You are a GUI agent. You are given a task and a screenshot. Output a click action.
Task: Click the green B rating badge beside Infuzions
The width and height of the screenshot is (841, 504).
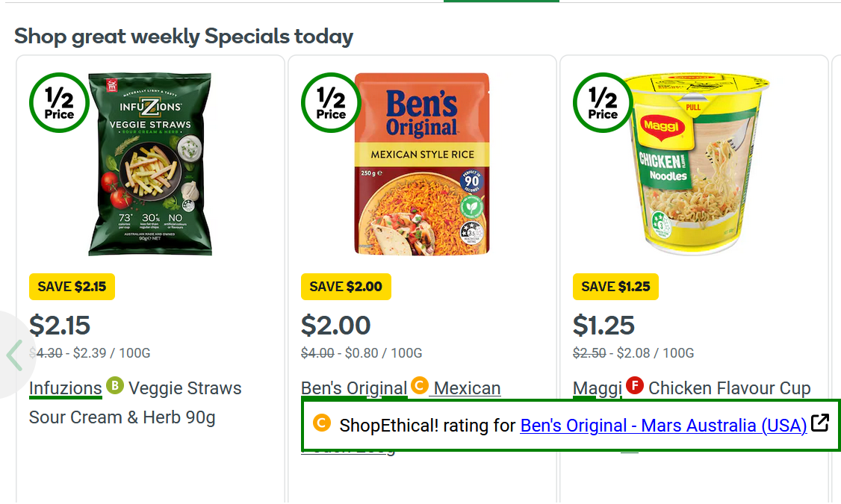[x=114, y=386]
